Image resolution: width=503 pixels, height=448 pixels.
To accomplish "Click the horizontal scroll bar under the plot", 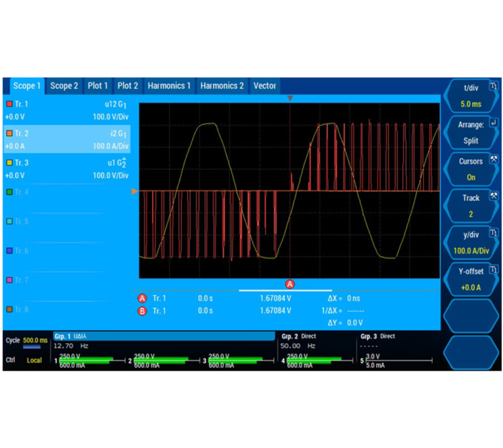I will [x=286, y=290].
